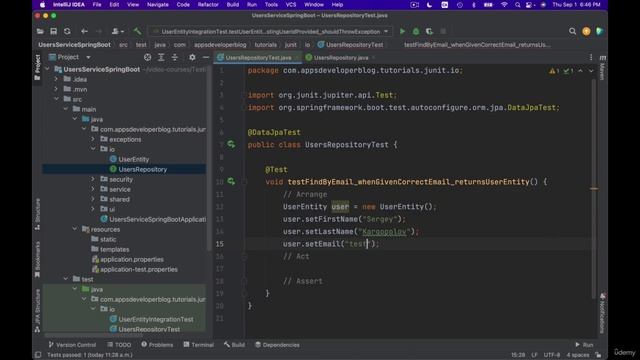This screenshot has width=640, height=360.
Task: Click next highlighted error down arrow
Action: [x=591, y=71]
